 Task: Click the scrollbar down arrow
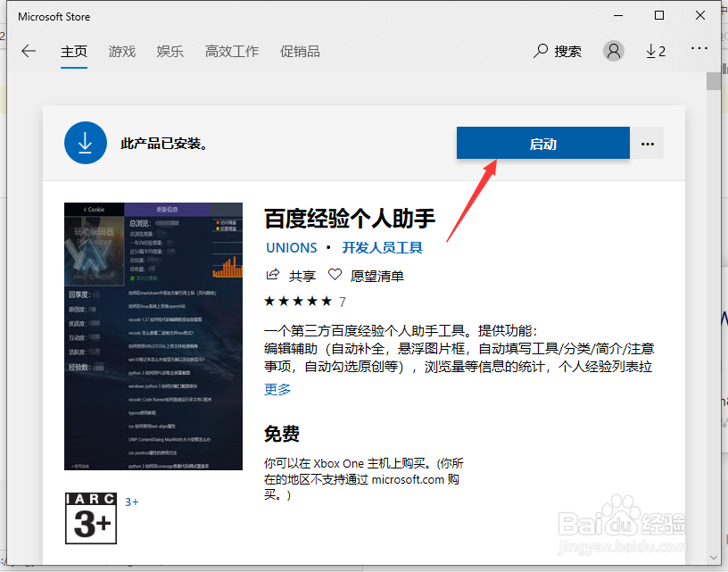point(714,558)
